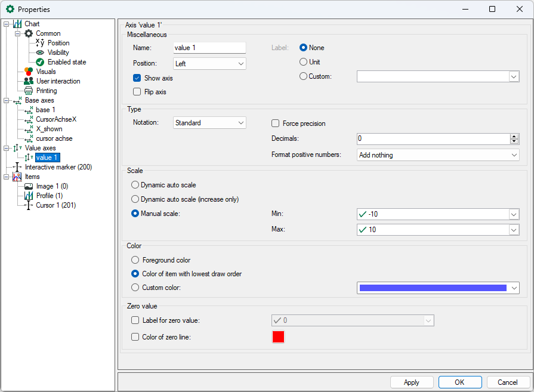Click the Interactive marker (200) icon
This screenshot has width=534, height=392.
click(x=17, y=167)
